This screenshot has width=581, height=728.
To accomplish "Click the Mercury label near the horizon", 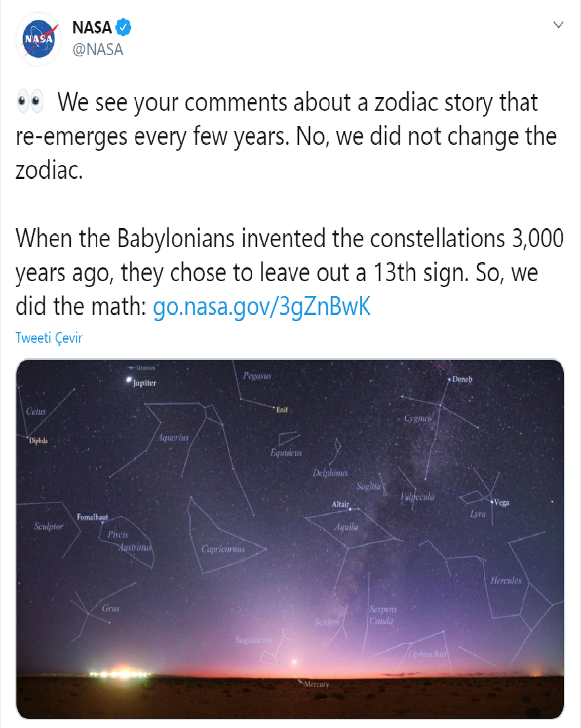I will coord(316,685).
